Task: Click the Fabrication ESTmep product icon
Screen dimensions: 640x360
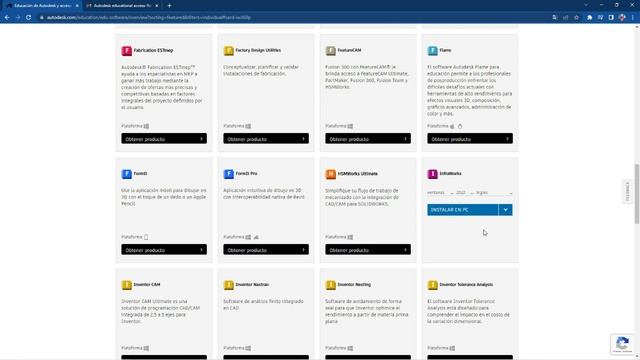Action: click(127, 51)
